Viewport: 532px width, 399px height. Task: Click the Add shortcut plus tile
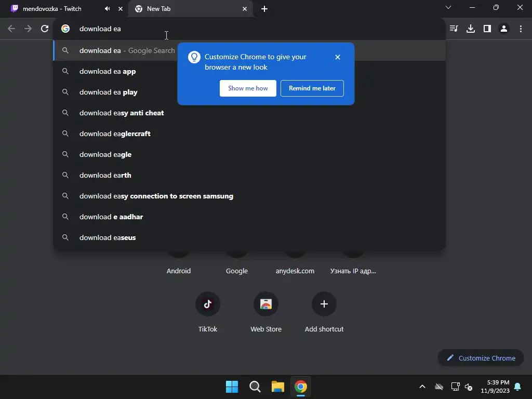[x=324, y=312]
